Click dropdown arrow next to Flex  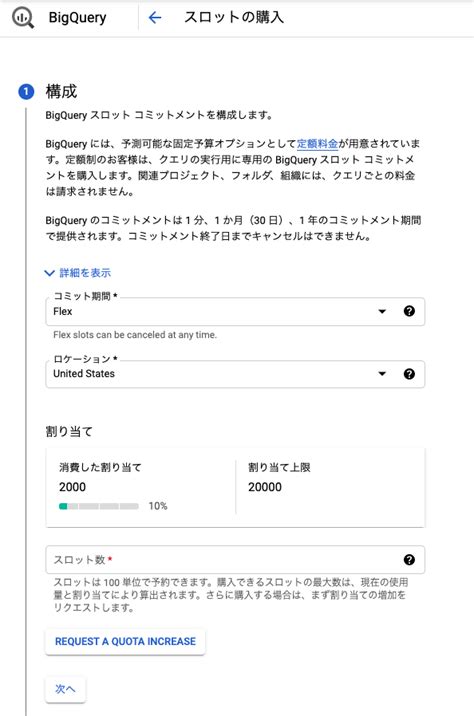point(382,311)
